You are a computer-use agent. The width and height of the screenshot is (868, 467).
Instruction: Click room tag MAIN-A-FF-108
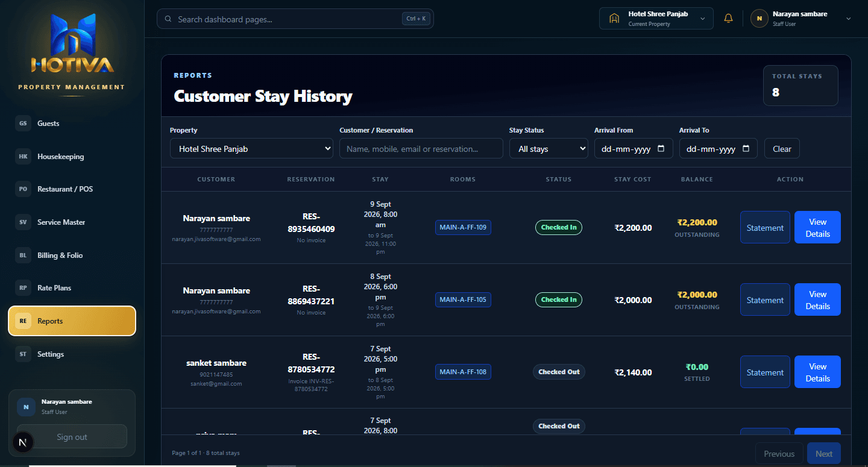click(463, 372)
